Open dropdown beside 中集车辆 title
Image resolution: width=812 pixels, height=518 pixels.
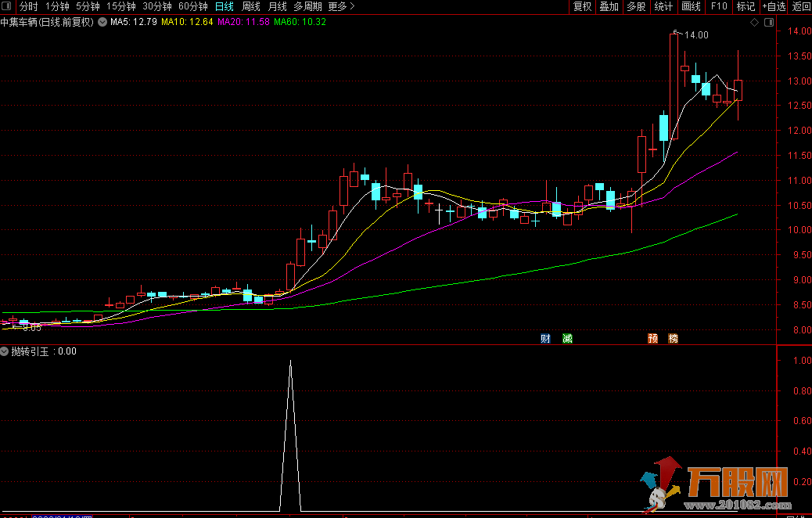point(102,22)
